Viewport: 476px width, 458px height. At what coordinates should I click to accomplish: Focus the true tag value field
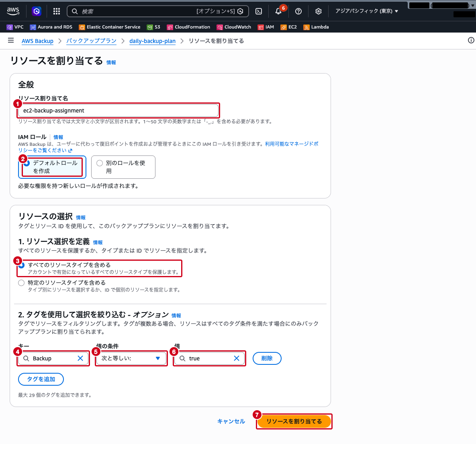pos(209,358)
